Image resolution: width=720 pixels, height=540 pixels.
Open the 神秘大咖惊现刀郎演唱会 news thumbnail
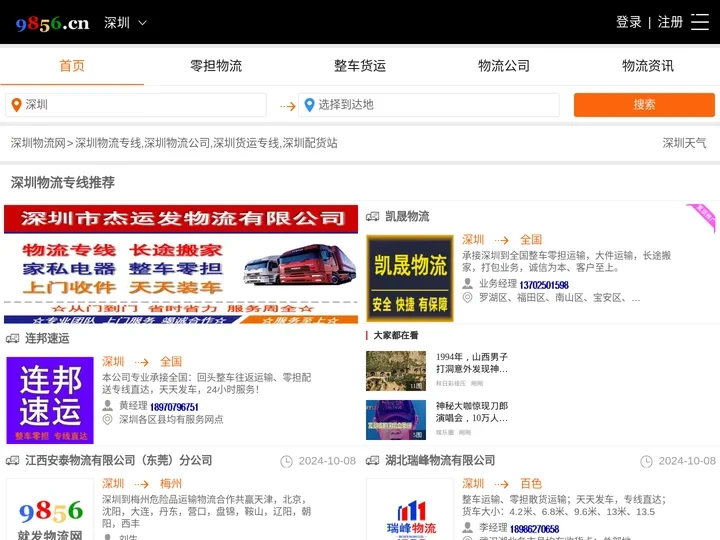click(396, 420)
